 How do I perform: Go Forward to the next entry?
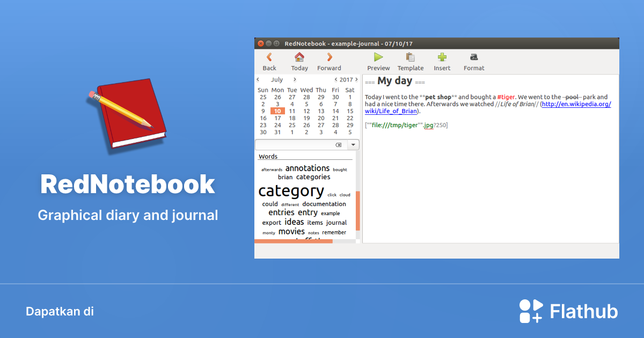[x=328, y=61]
